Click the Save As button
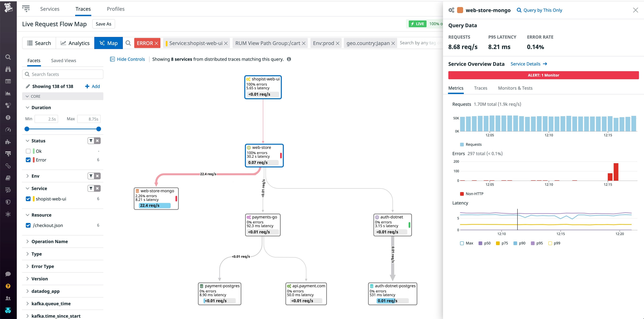Screen dimensions: 644x319 [104, 24]
